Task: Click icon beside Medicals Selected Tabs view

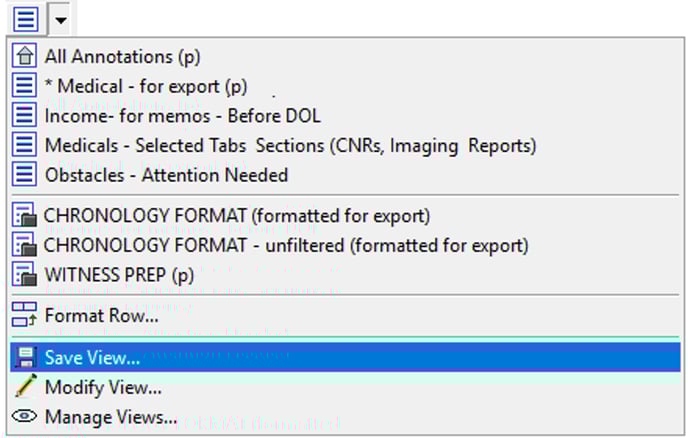Action: [26, 145]
